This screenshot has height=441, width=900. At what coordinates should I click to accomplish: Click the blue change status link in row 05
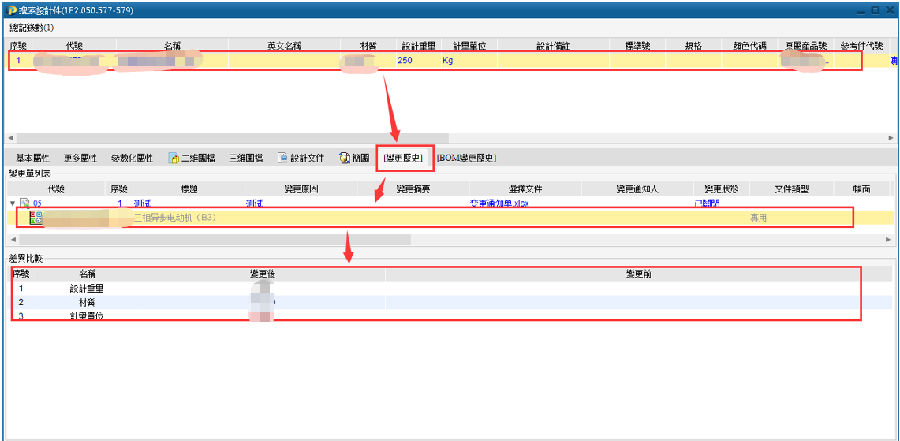tap(707, 203)
